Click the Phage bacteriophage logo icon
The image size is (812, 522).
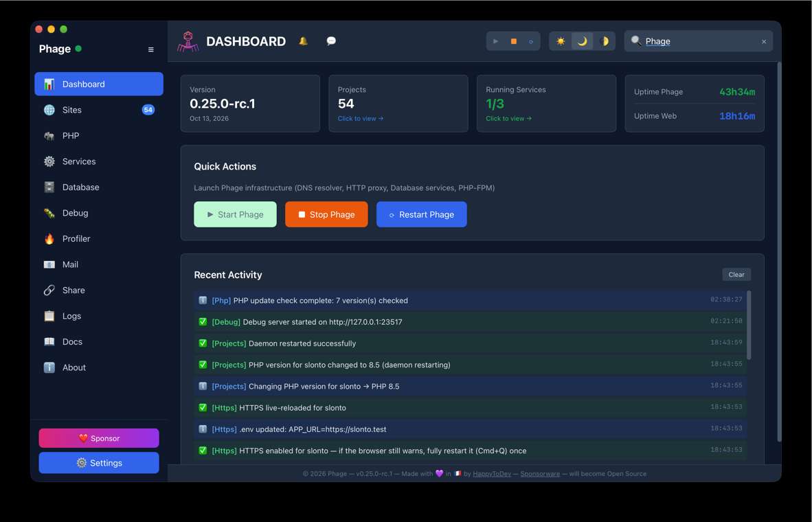[x=188, y=41]
